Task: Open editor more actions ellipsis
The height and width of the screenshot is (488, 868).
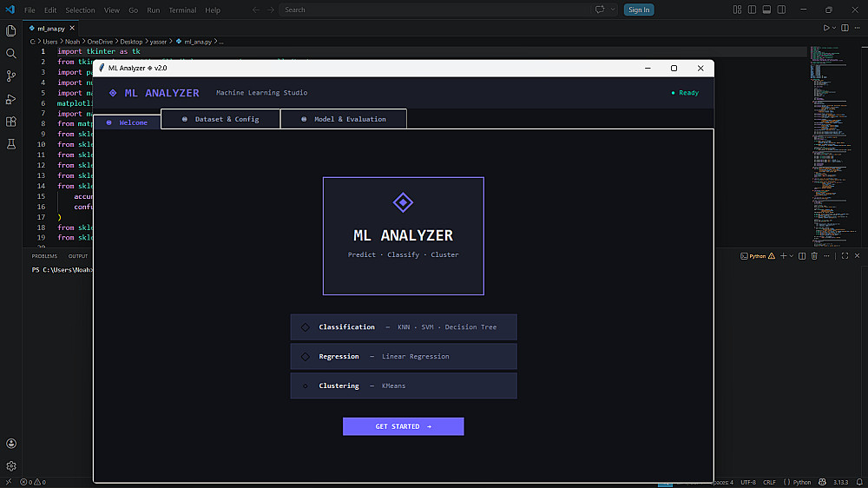Action: pos(857,28)
